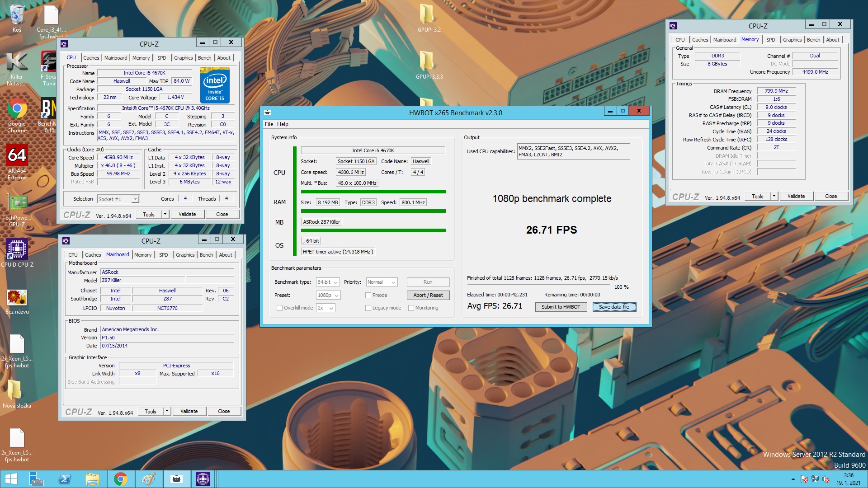This screenshot has height=488, width=868.
Task: Open the Priority Normal dropdown
Action: click(382, 282)
